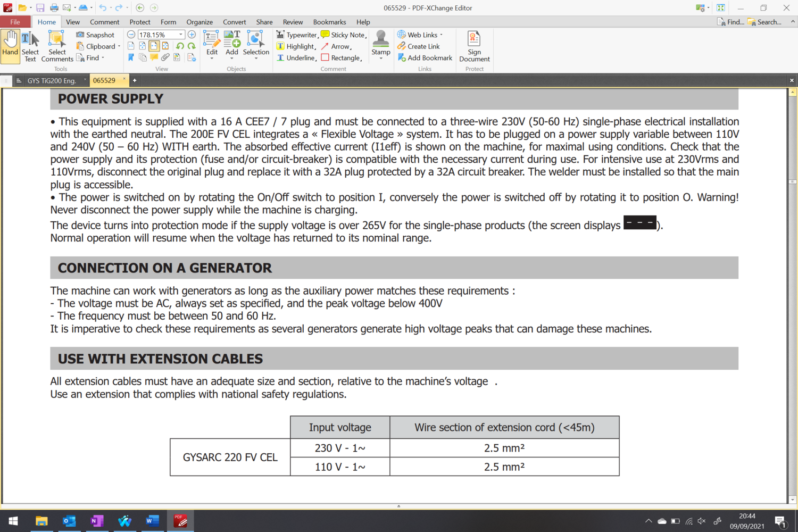This screenshot has width=798, height=532.
Task: Click the Add Bookmark button
Action: click(425, 57)
